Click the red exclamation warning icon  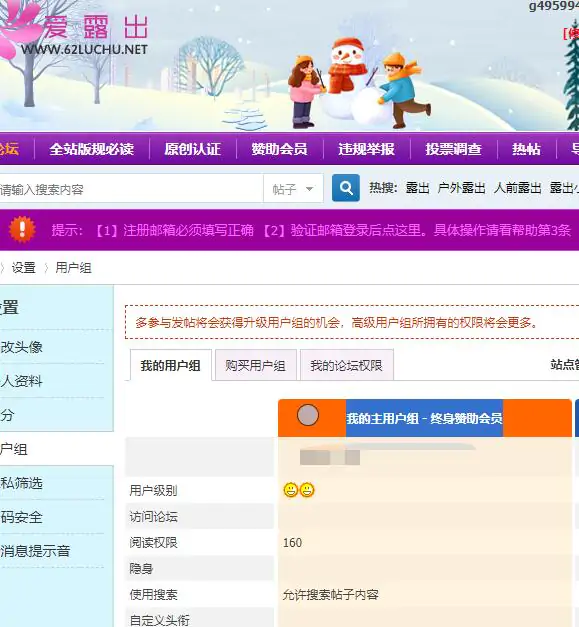22,230
